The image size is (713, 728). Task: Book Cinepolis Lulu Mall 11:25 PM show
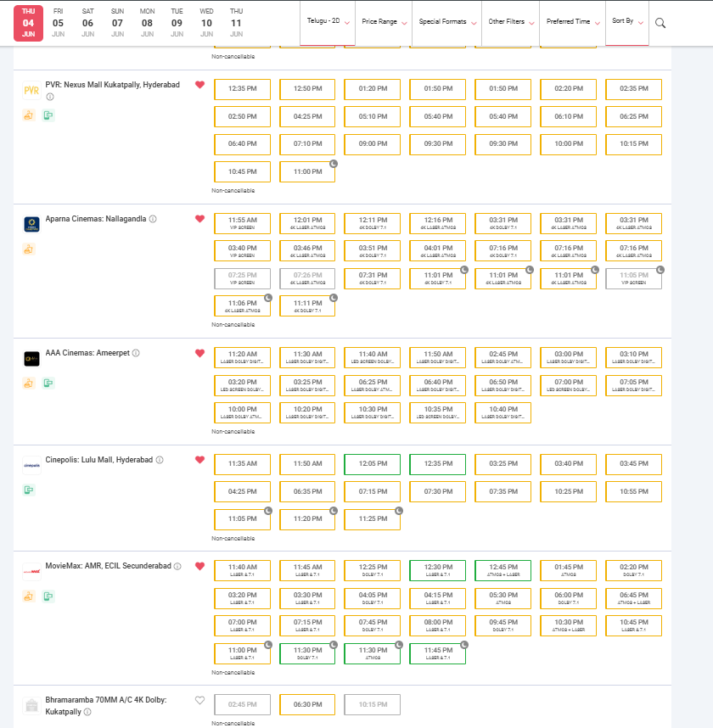[373, 519]
